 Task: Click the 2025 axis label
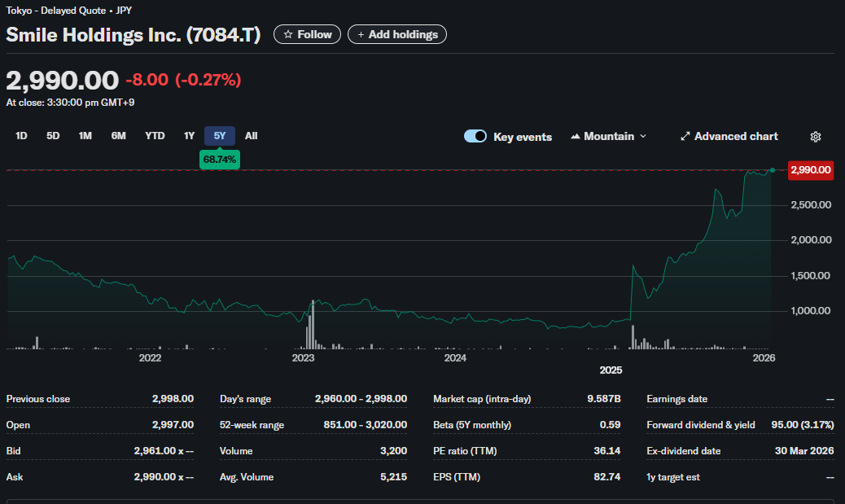pyautogui.click(x=611, y=370)
